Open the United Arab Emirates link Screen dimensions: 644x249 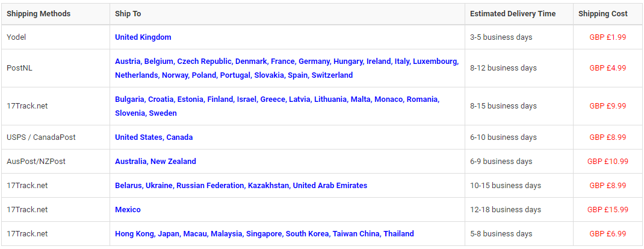click(x=330, y=186)
